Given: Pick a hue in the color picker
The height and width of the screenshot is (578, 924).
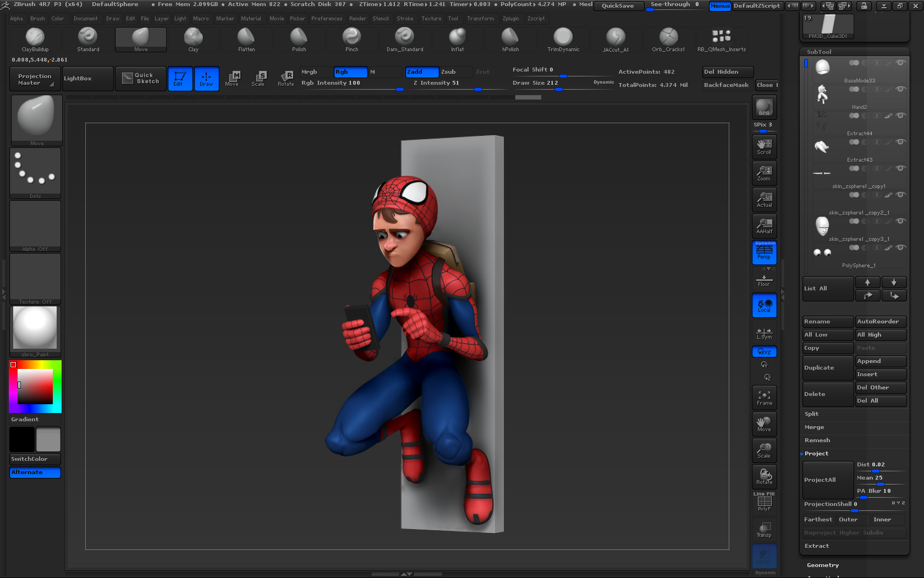Looking at the screenshot, I should point(35,387).
